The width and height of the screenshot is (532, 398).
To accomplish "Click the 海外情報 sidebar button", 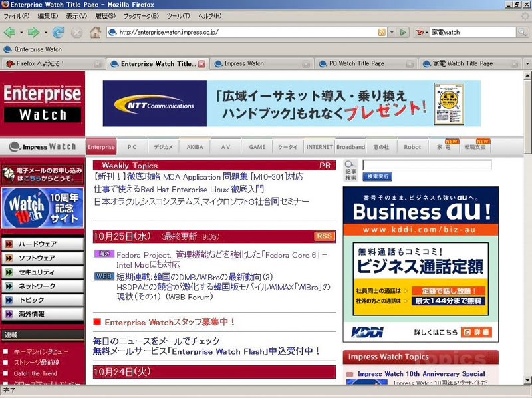I will (x=43, y=314).
